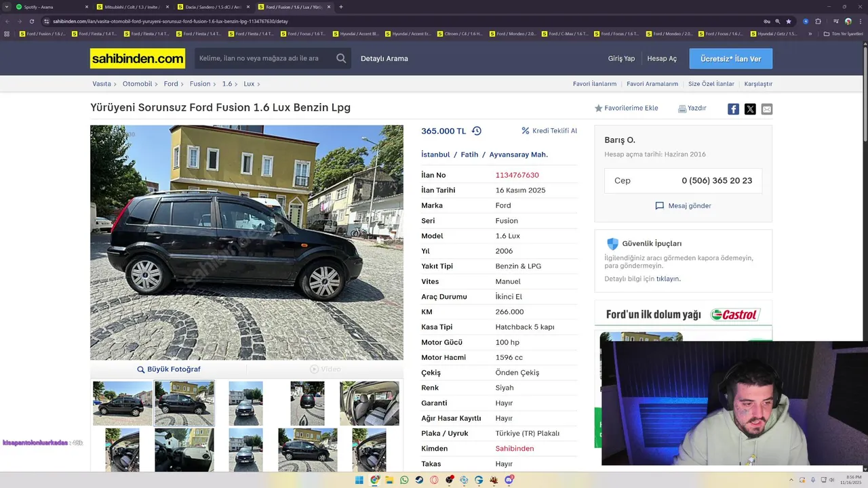
Task: Share listing on Facebook
Action: (x=733, y=109)
